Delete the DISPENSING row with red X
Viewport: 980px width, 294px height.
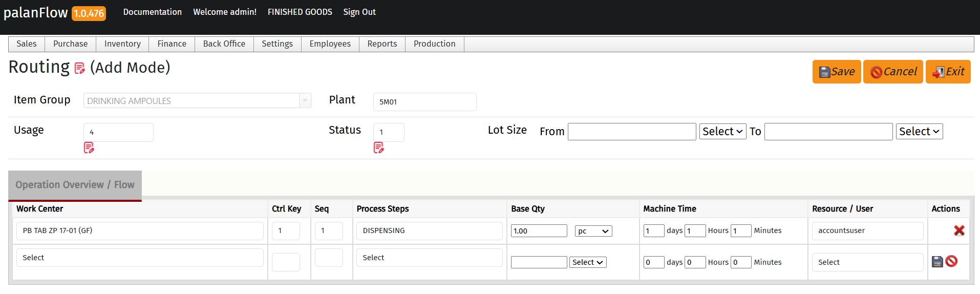pos(959,230)
